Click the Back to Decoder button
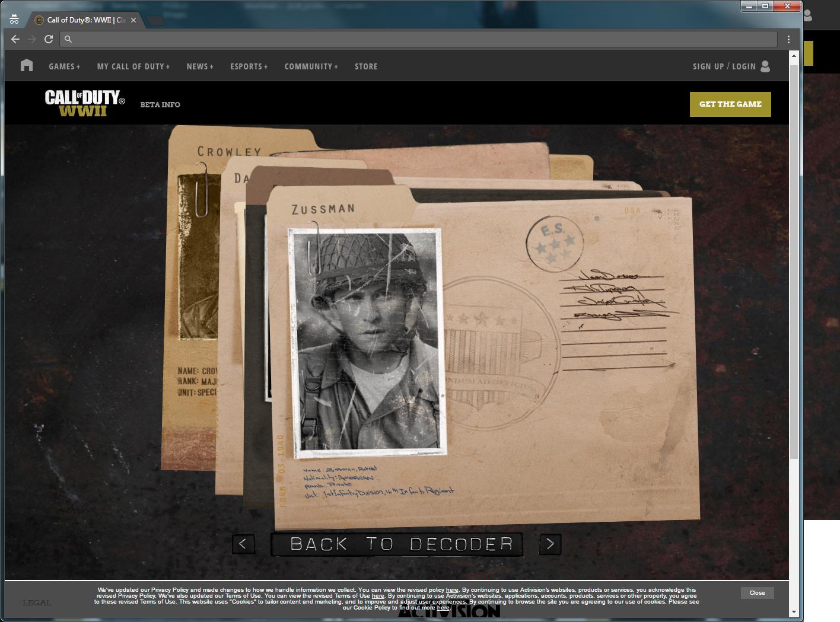This screenshot has width=840, height=622. pyautogui.click(x=397, y=544)
